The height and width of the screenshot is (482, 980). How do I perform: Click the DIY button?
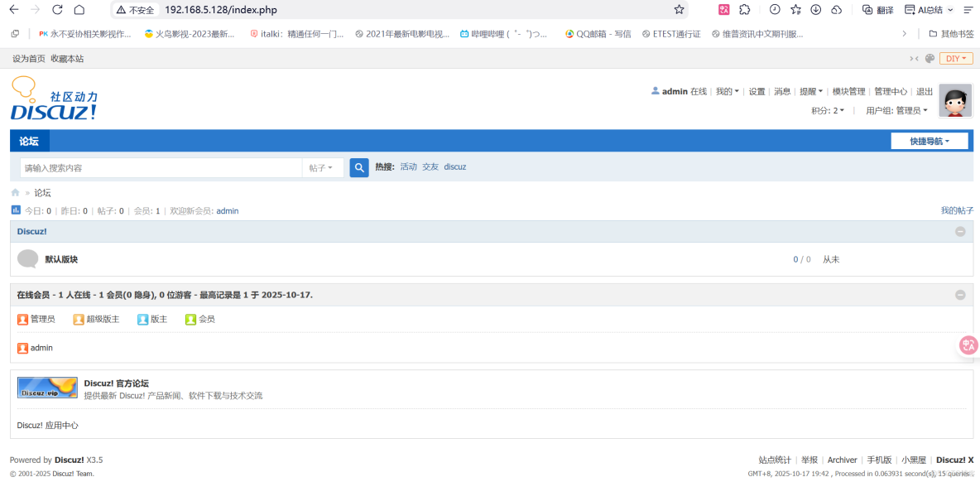[958, 58]
